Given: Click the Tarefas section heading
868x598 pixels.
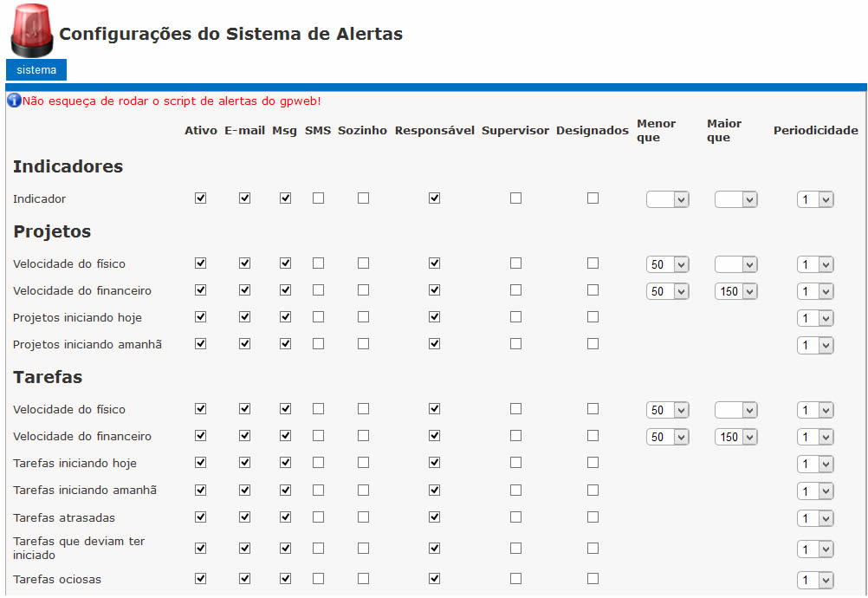Looking at the screenshot, I should click(48, 377).
